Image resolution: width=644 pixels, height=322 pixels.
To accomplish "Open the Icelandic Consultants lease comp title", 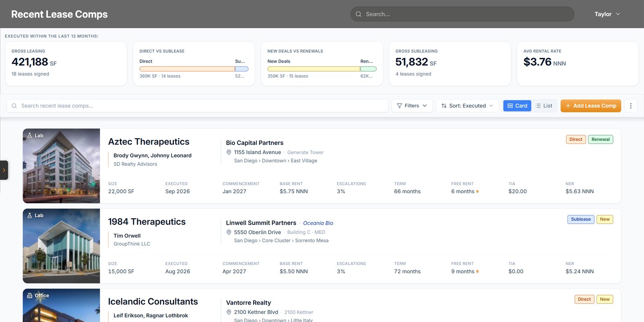I will [153, 301].
